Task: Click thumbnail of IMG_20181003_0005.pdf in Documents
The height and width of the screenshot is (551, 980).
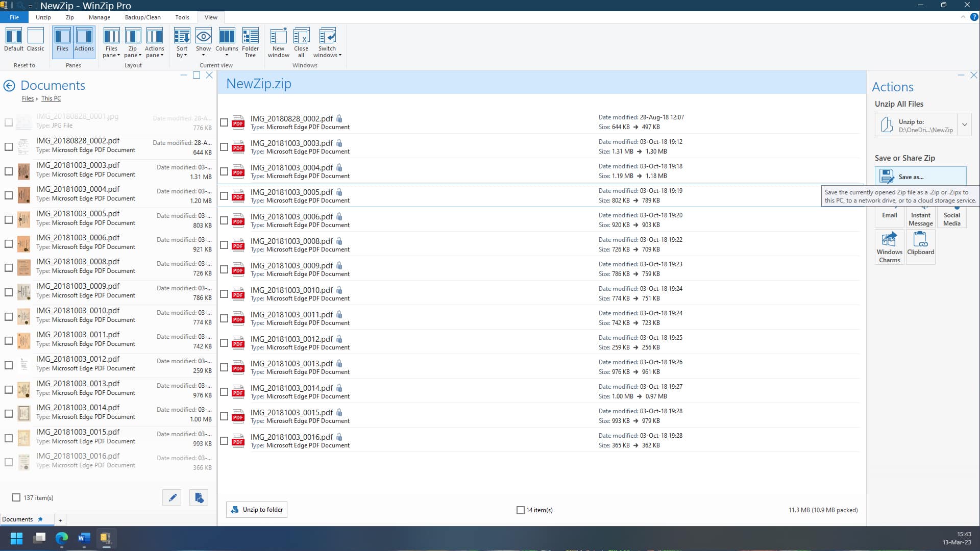Action: pyautogui.click(x=23, y=220)
